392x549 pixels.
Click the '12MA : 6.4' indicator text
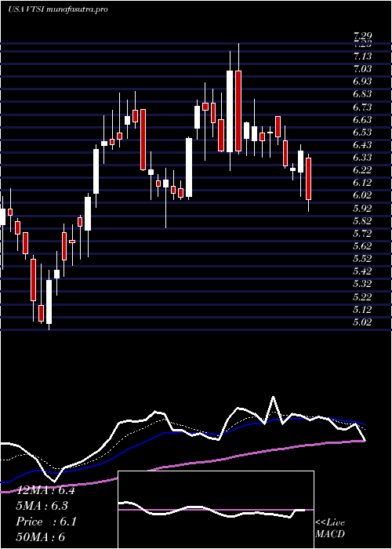click(x=45, y=490)
